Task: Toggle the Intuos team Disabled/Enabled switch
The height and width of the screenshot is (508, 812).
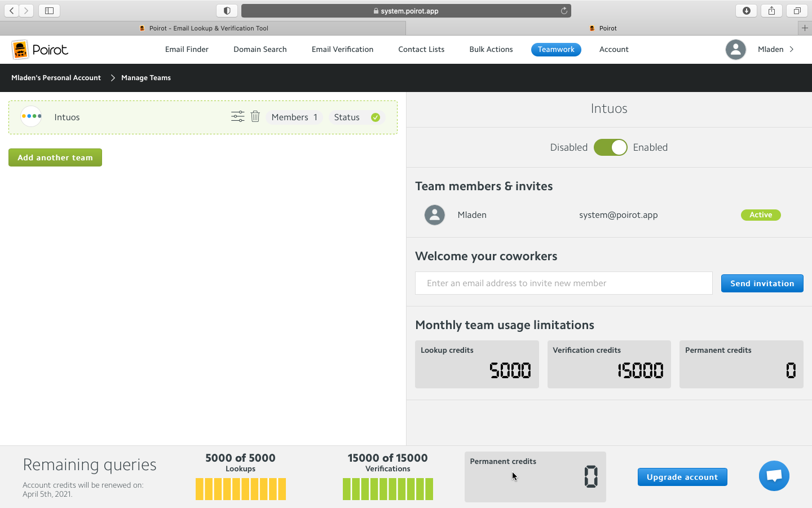Action: (610, 147)
